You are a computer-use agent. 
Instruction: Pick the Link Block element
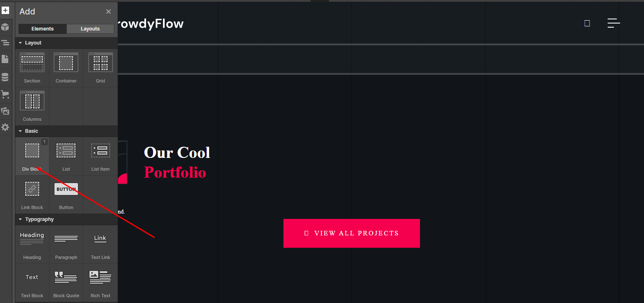pos(32,194)
